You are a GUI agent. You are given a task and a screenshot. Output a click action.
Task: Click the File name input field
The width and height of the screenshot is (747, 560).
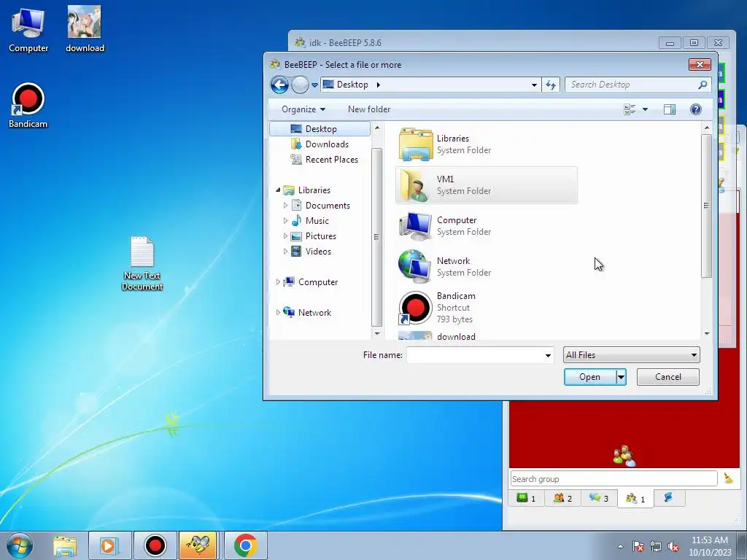(x=475, y=355)
